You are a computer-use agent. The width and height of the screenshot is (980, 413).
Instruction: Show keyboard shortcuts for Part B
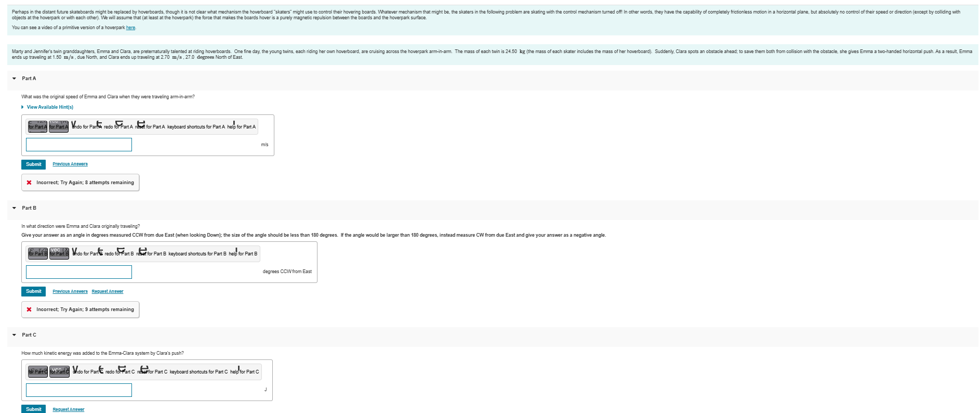click(197, 254)
